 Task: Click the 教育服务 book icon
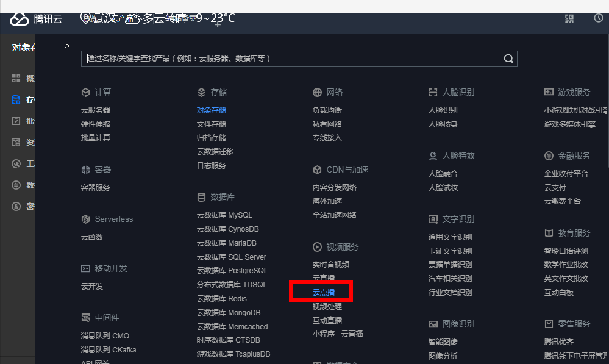point(549,233)
